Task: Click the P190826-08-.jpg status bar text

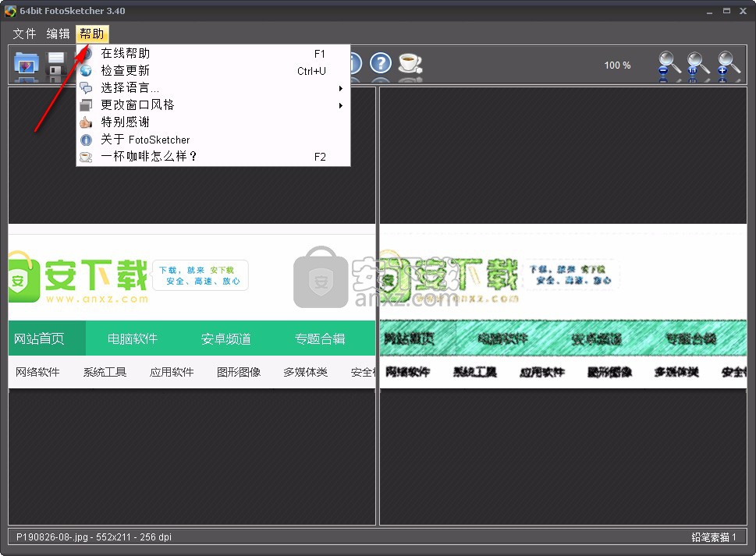Action: 94,537
